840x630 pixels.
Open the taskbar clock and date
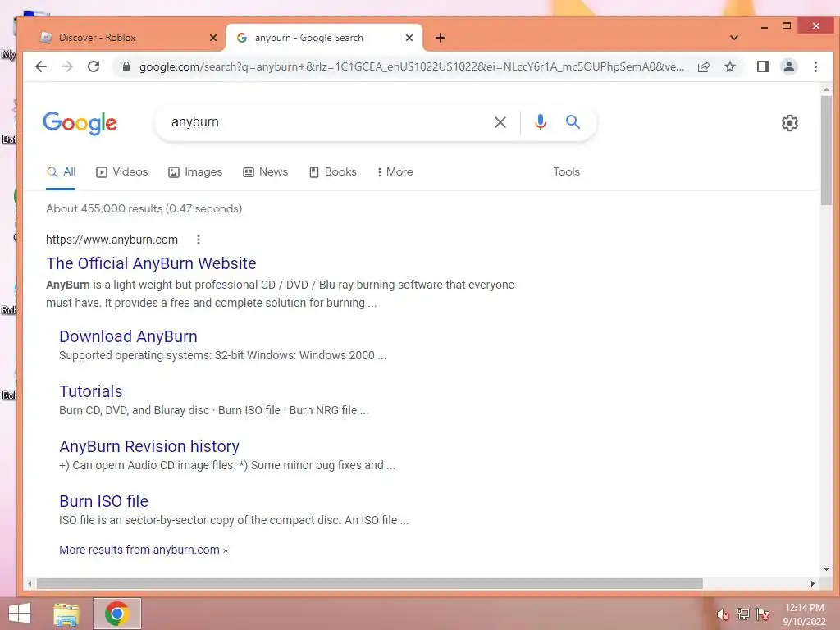click(x=804, y=614)
